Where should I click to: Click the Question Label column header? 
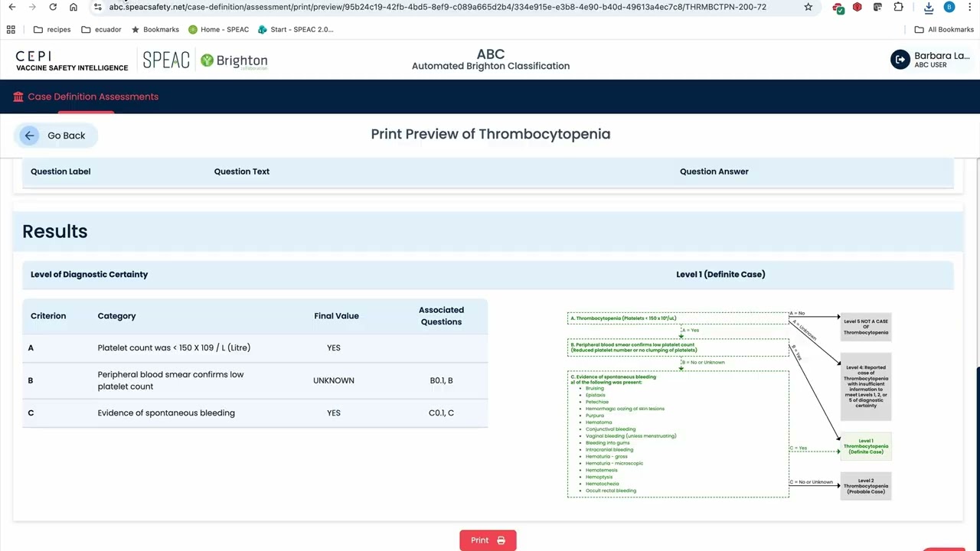point(60,171)
